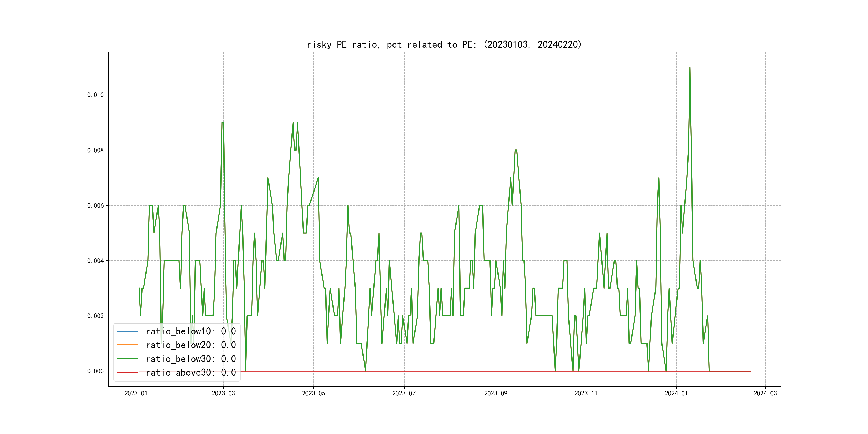
Task: Click the green ratio_below30 legend line
Action: point(127,359)
